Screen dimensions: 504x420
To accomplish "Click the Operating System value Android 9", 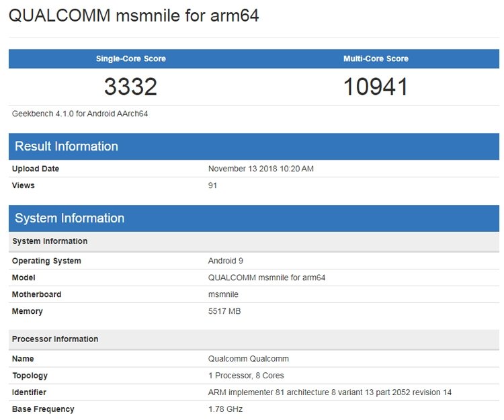I will (225, 261).
